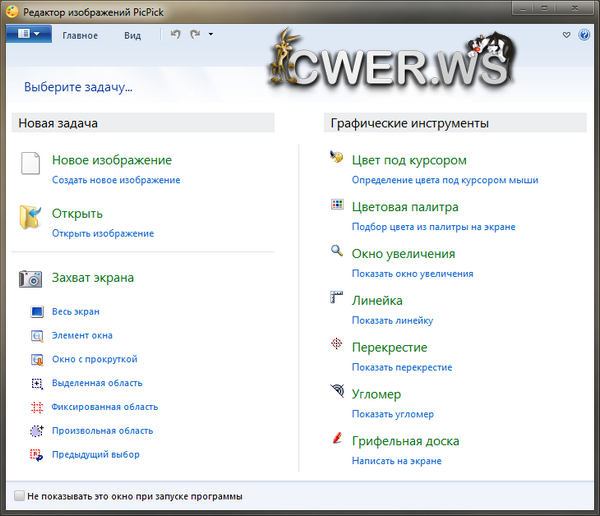Click the Undo arrow in toolbar

(175, 34)
